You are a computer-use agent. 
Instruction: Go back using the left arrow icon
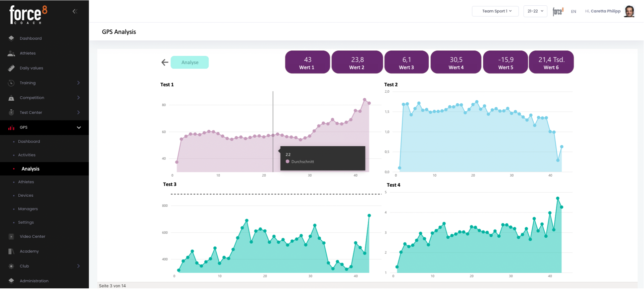point(165,62)
